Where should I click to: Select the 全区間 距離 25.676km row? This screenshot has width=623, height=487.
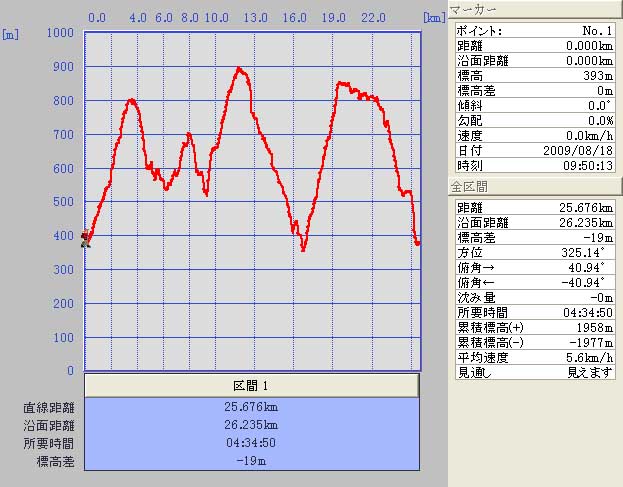pyautogui.click(x=535, y=207)
